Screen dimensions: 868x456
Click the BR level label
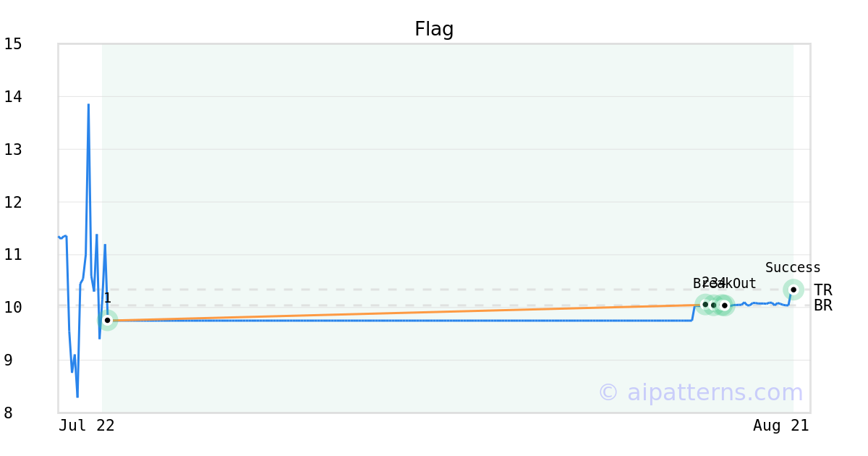[822, 305]
